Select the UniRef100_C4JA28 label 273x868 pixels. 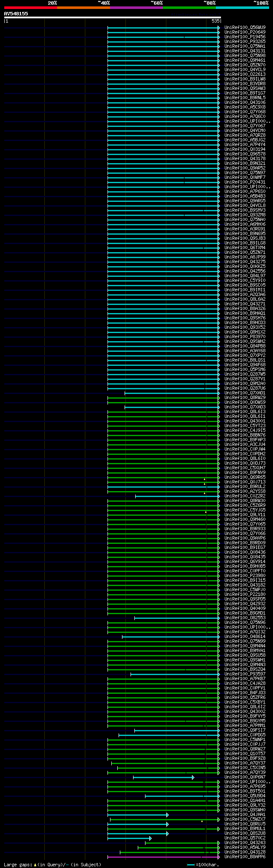(x=245, y=683)
